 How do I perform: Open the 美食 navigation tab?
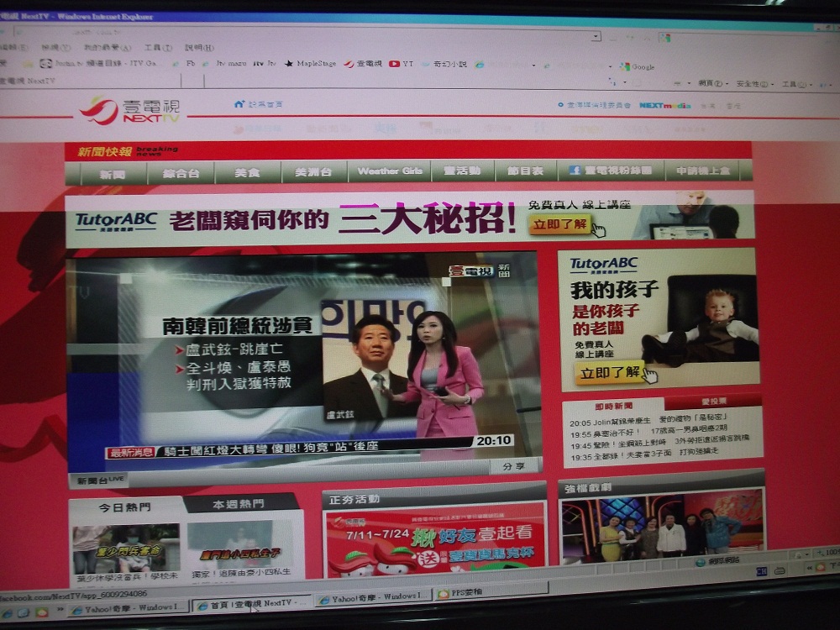click(248, 172)
